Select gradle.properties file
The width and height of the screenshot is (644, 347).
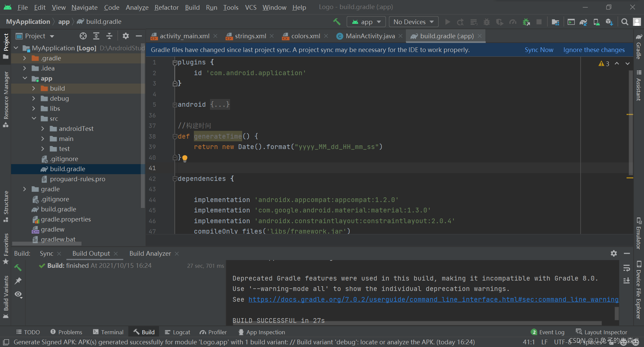(66, 219)
